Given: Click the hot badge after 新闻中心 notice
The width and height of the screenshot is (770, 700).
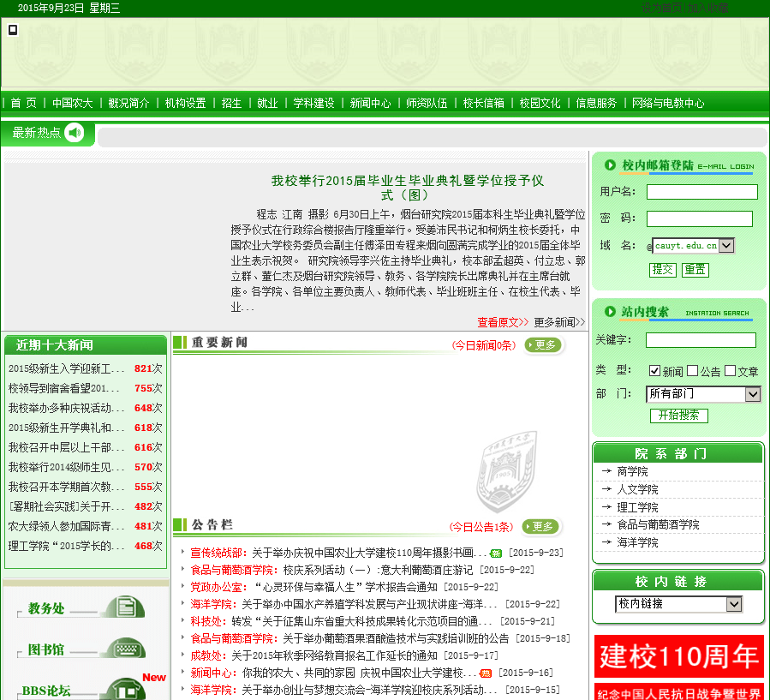Looking at the screenshot, I should point(485,673).
